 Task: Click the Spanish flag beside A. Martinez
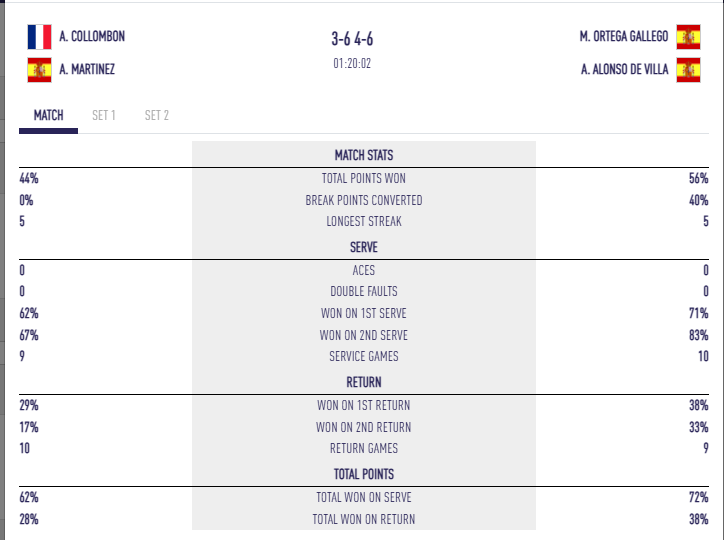(x=39, y=70)
